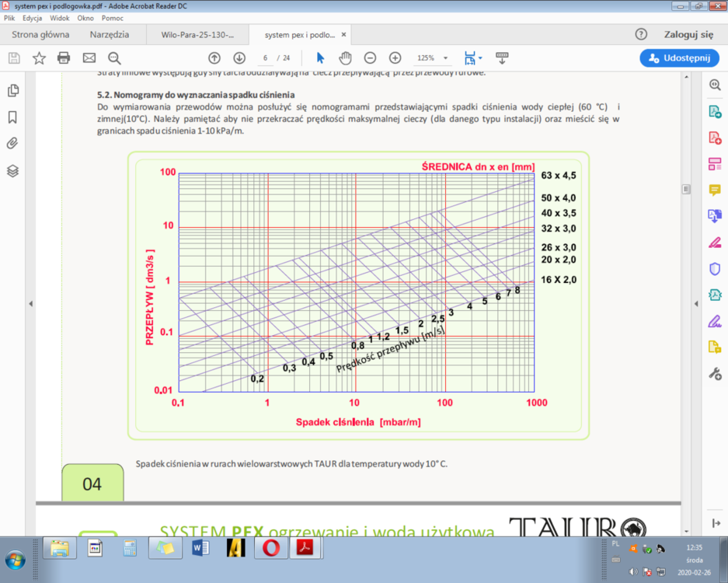Print the document using the printer icon
The image size is (728, 583).
coord(64,58)
